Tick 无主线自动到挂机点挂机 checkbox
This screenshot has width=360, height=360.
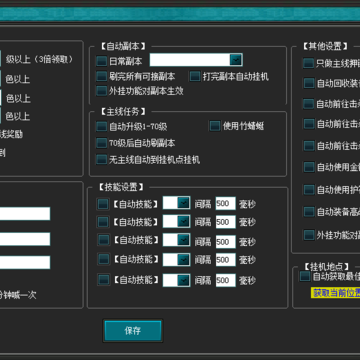101,159
